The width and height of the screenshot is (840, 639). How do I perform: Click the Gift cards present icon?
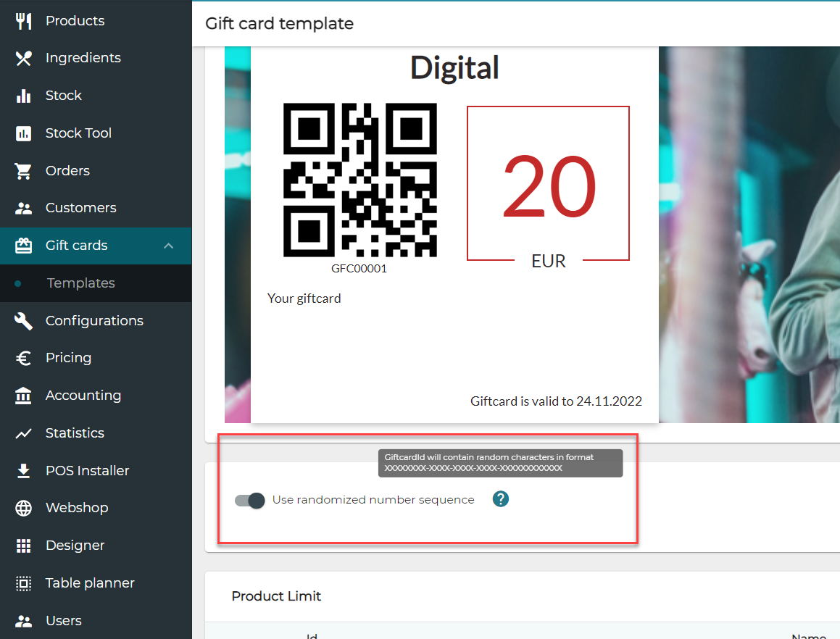point(24,246)
